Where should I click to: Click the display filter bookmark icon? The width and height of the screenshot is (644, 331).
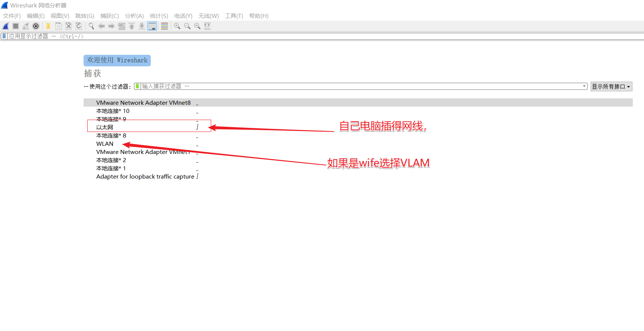pos(4,36)
